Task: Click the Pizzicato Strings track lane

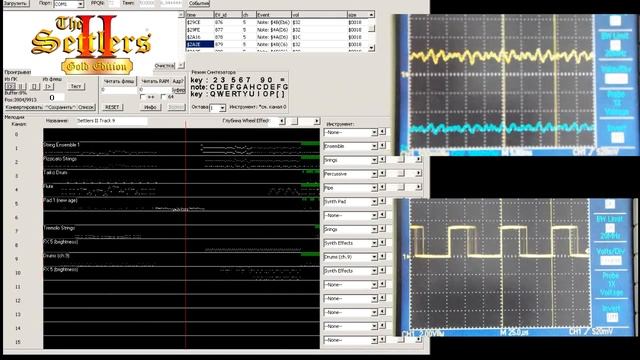Action: (181, 162)
